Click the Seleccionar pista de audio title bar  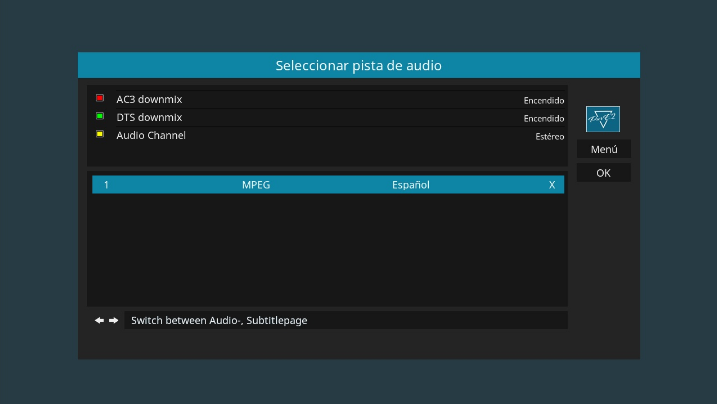(358, 66)
